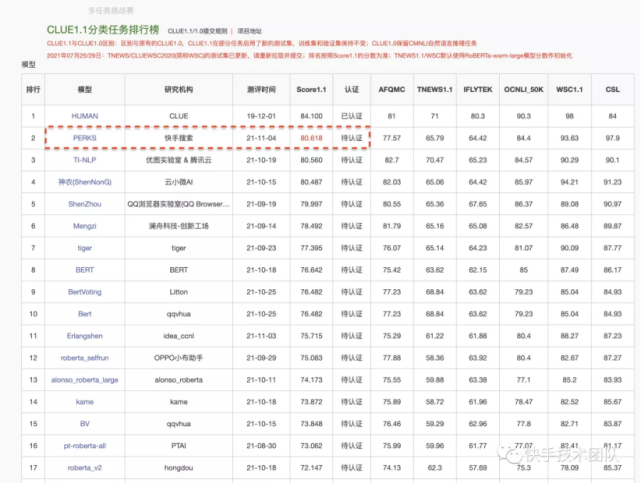Open the Mengzi model link

[85, 226]
